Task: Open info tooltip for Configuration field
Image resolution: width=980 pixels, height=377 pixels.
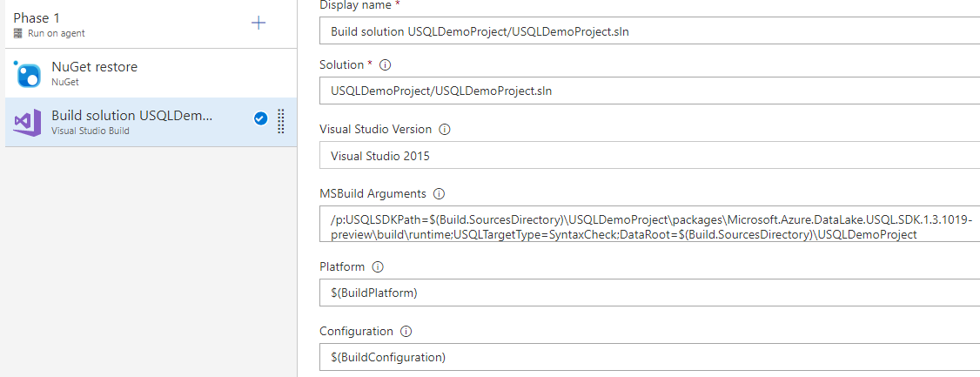Action: pos(406,332)
